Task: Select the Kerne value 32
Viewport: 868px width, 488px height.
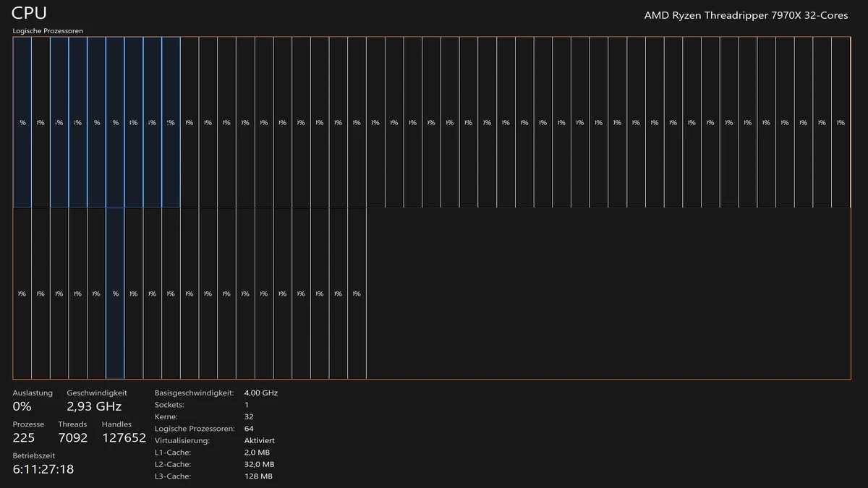Action: [249, 416]
